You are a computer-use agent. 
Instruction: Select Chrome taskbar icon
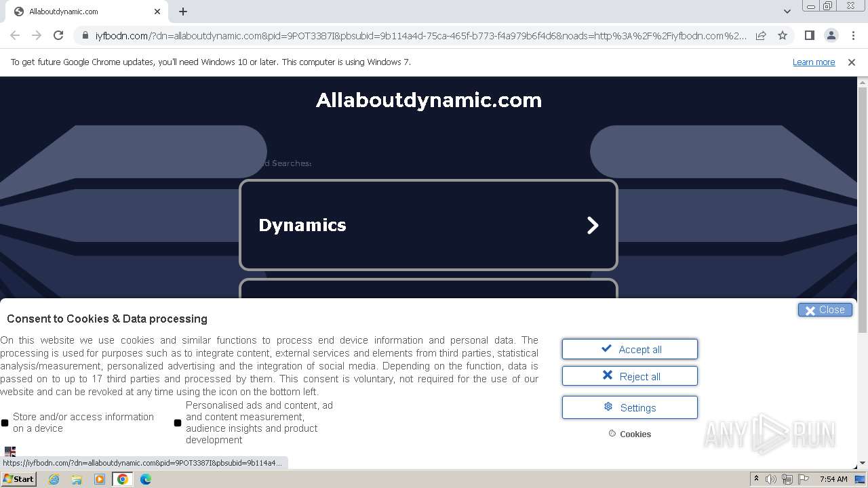click(x=123, y=479)
